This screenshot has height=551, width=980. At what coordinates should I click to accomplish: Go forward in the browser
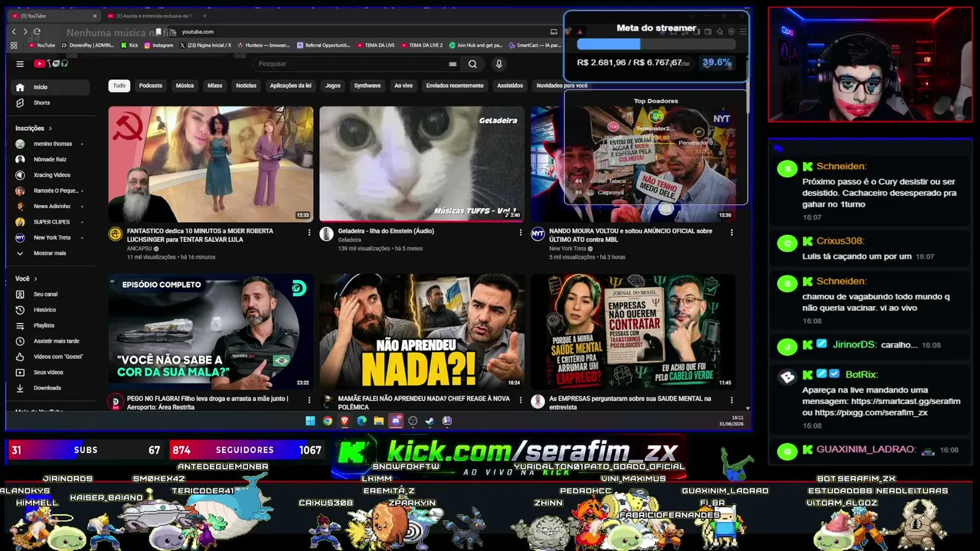[x=25, y=31]
